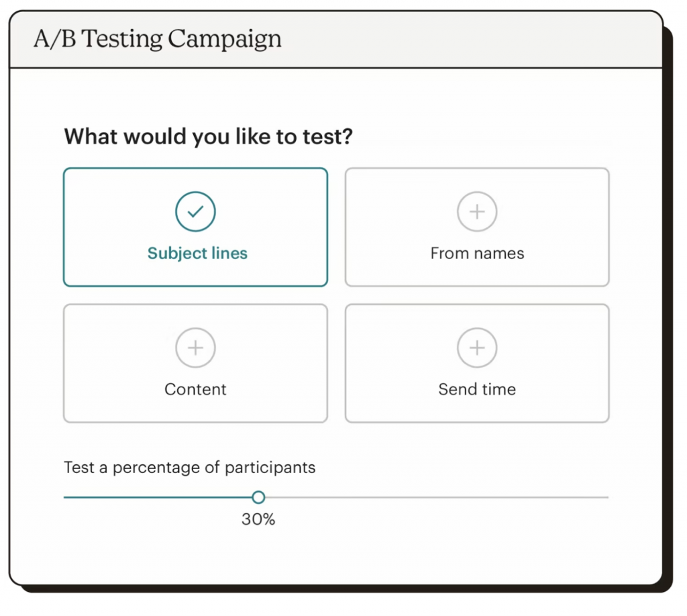The image size is (687, 616).
Task: Enable the From names test variable
Action: [476, 227]
